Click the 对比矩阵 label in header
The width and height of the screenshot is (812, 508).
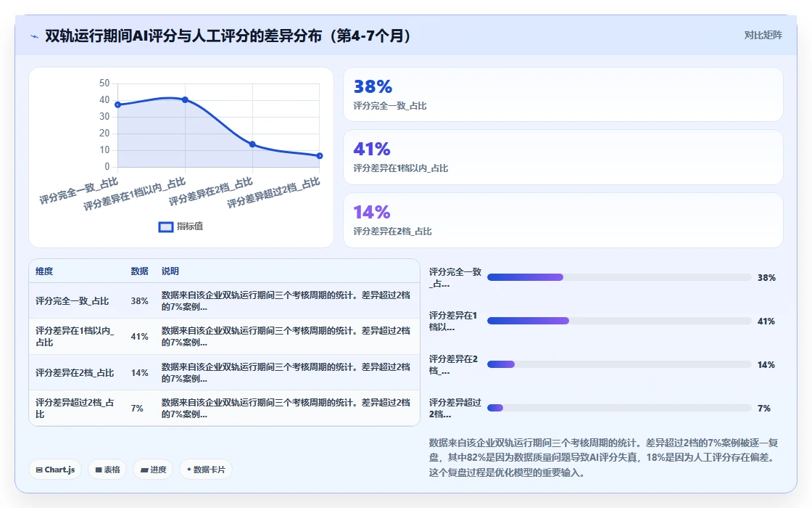[x=763, y=36]
